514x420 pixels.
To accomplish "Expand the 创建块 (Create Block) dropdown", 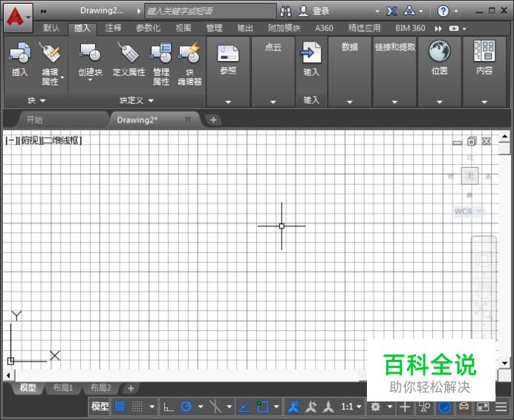I will [x=90, y=80].
